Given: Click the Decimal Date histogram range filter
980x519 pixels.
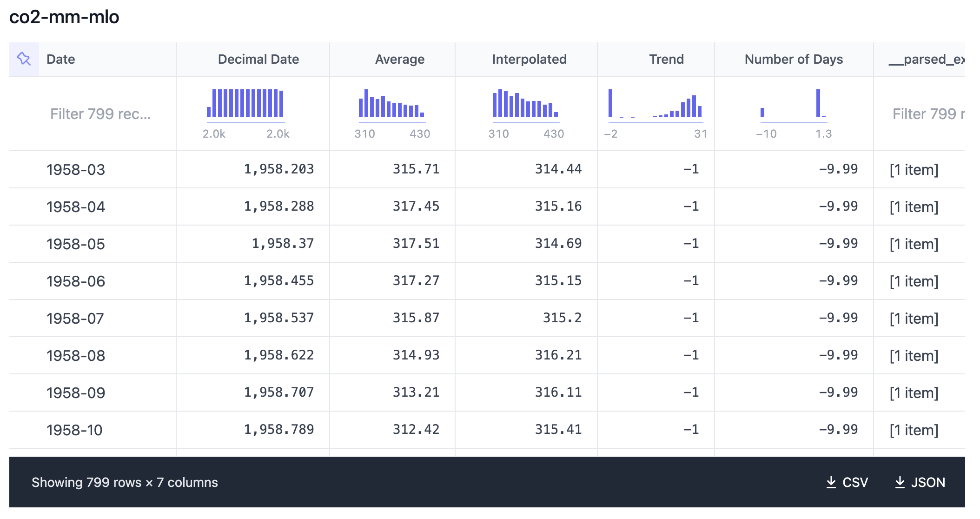Looking at the screenshot, I should click(245, 113).
